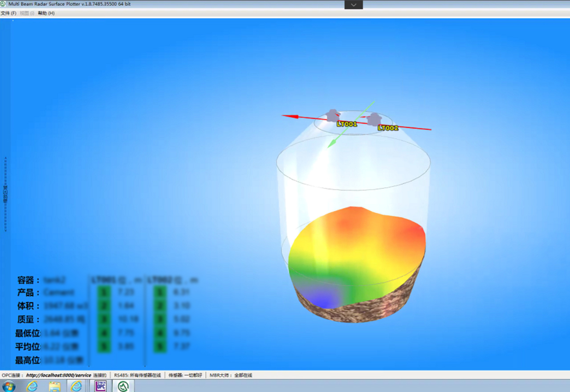Click the RS485 status in the status bar
The image size is (570, 392).
(138, 375)
